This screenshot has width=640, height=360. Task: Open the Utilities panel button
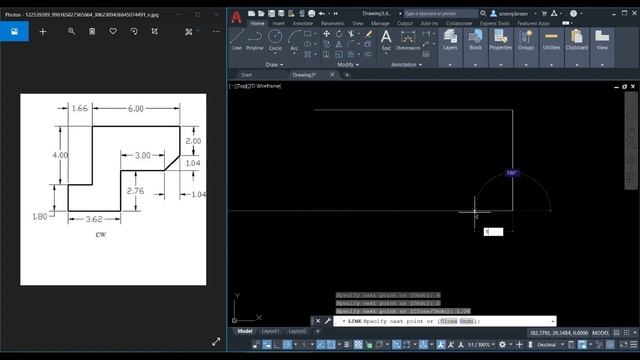[551, 40]
